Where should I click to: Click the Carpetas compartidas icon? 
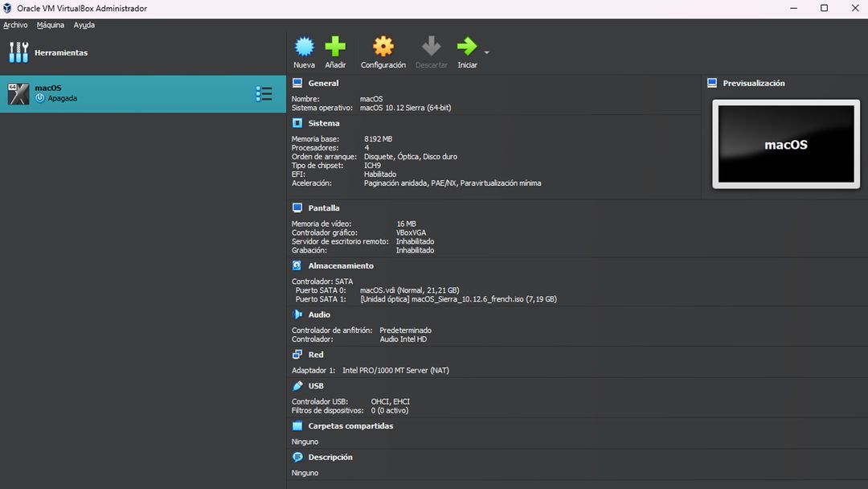tap(297, 425)
